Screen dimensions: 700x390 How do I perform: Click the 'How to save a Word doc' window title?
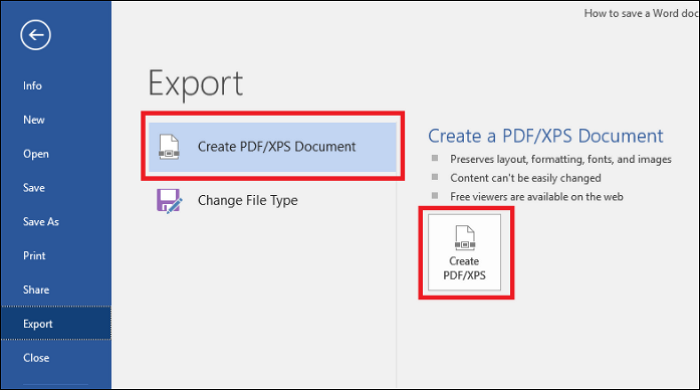coord(641,13)
